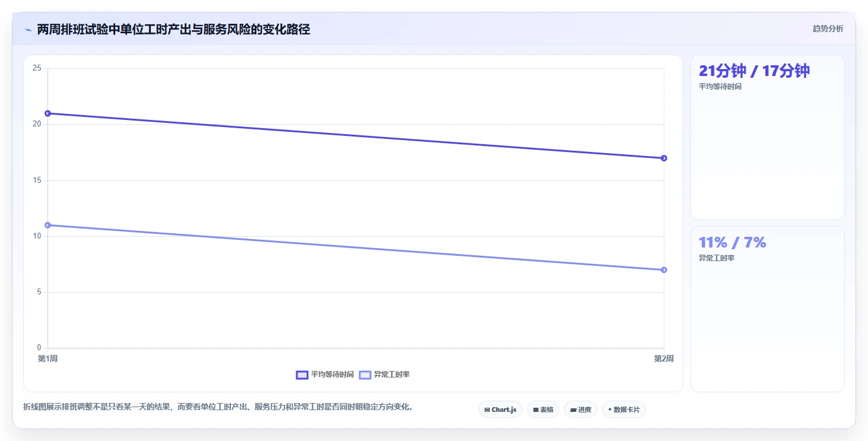Click the 平均等待时间 legend color box
The image size is (868, 441).
coord(302,375)
